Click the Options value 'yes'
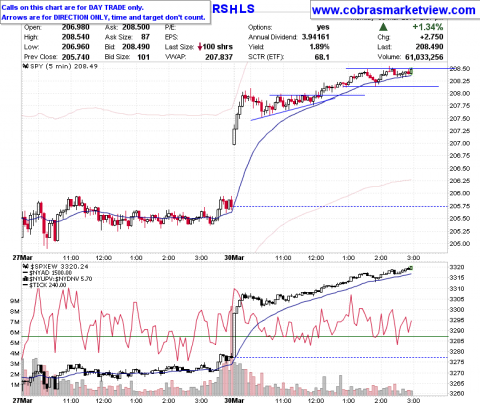The width and height of the screenshot is (480, 406). click(323, 27)
